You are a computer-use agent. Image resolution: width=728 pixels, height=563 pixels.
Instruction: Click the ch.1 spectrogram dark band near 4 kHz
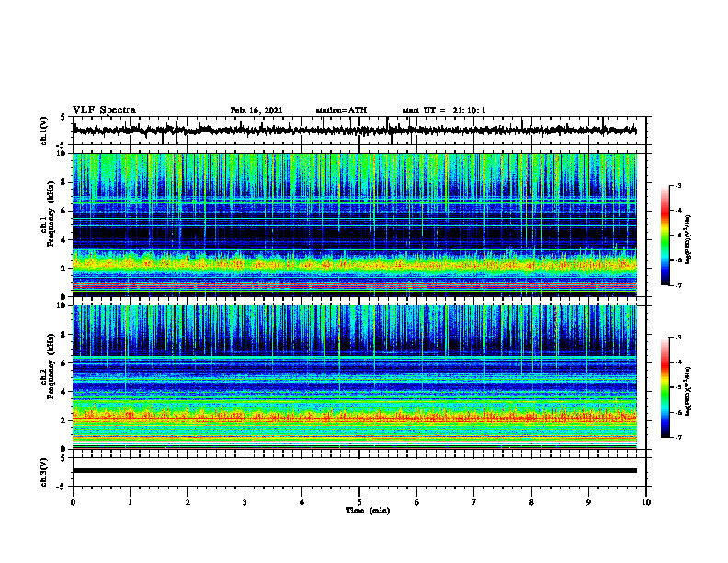click(355, 235)
